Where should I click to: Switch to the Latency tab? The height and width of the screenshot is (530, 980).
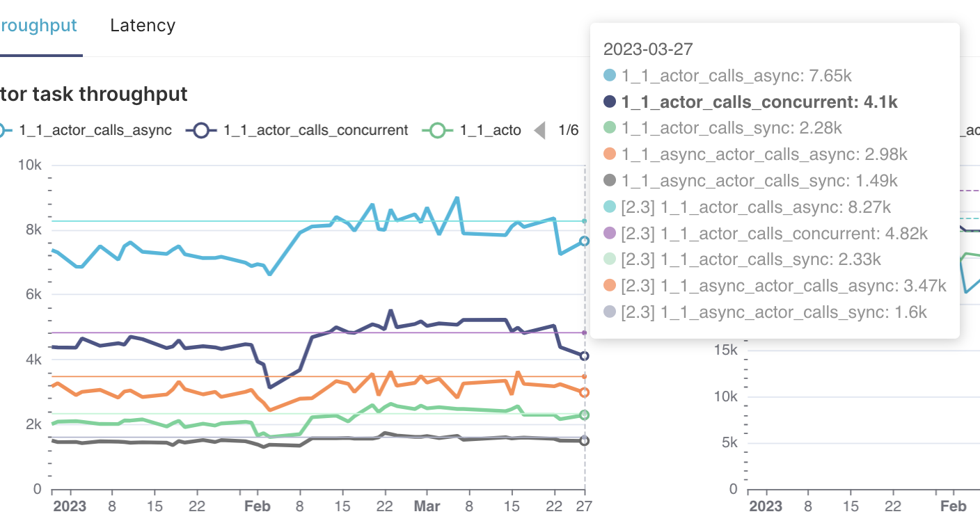[142, 25]
